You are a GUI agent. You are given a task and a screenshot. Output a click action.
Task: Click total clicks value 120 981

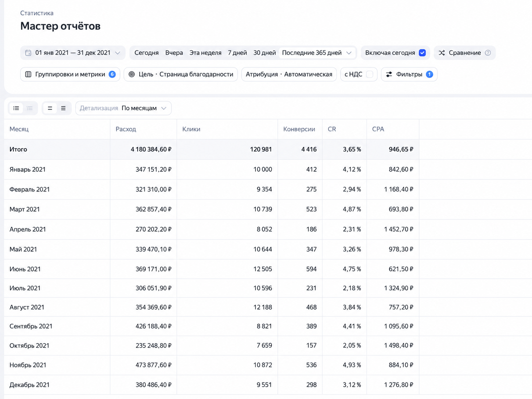[x=261, y=150]
